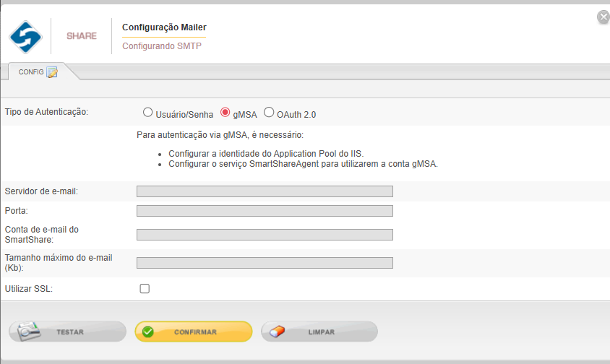The height and width of the screenshot is (364, 610).
Task: Click the Tamanho máximo do e-mail field
Action: pyautogui.click(x=265, y=263)
